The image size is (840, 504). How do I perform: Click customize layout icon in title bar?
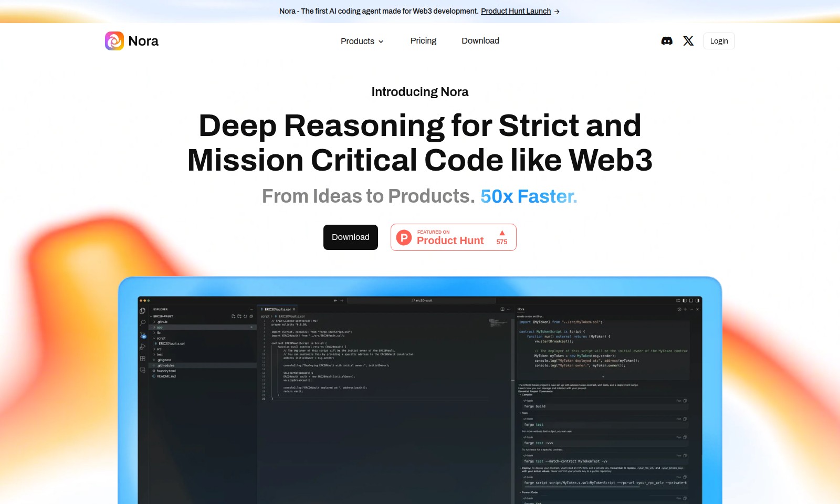(x=678, y=301)
